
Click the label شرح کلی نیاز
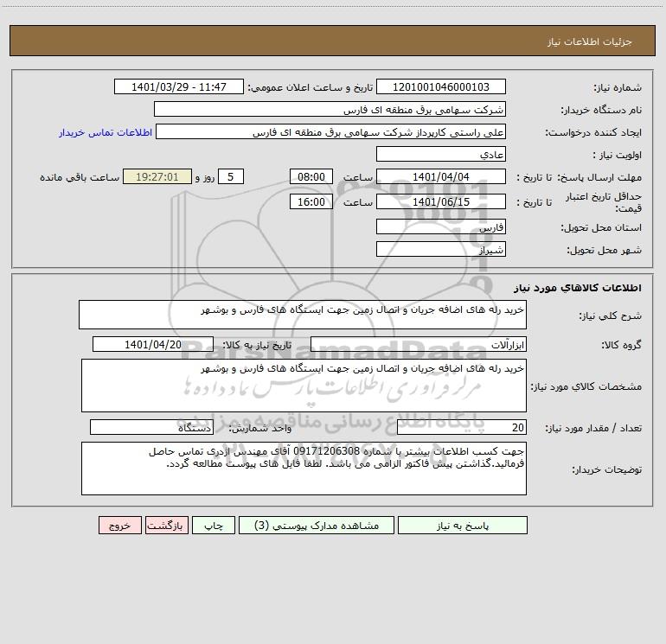click(611, 316)
